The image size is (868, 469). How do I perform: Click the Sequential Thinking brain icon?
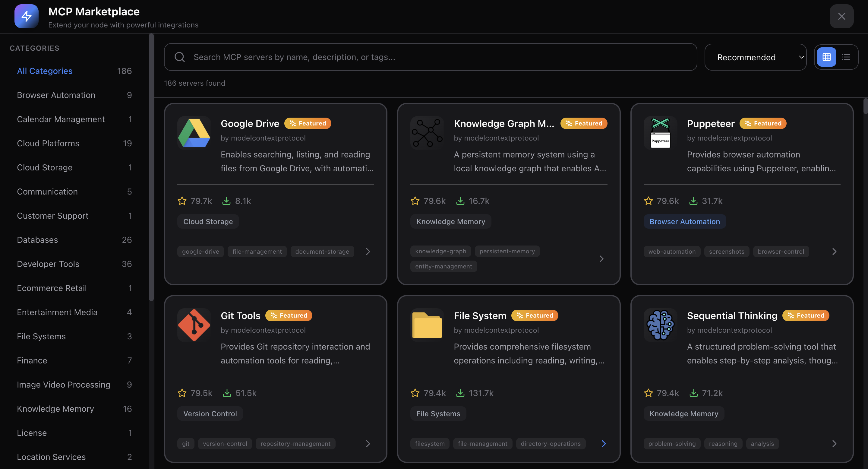click(x=660, y=325)
